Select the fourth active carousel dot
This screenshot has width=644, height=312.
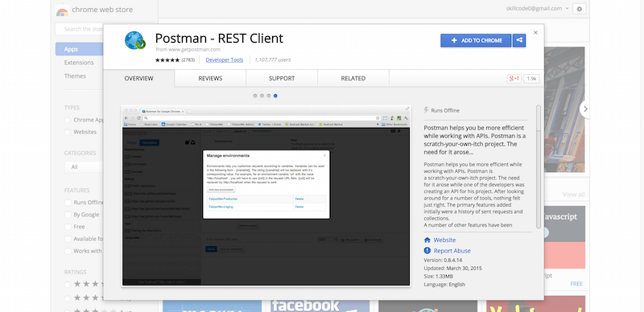pos(275,96)
